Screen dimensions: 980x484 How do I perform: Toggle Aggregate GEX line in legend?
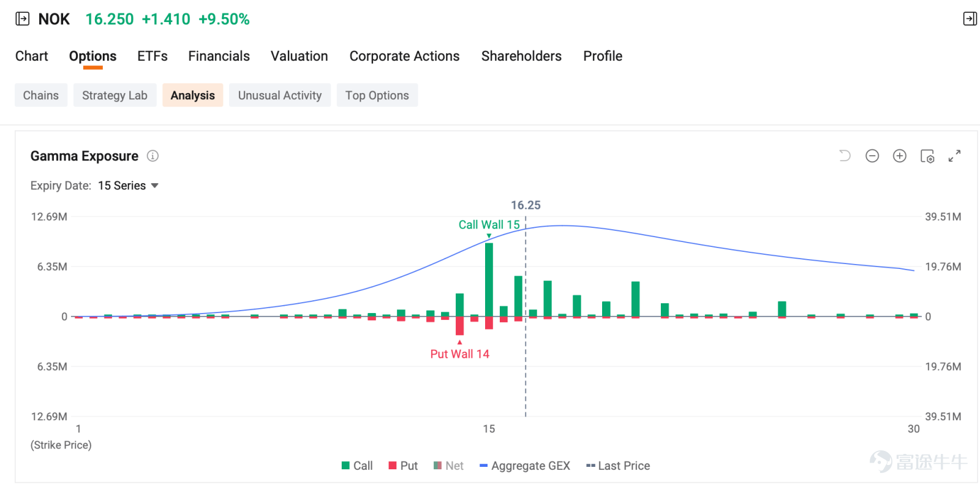[525, 466]
